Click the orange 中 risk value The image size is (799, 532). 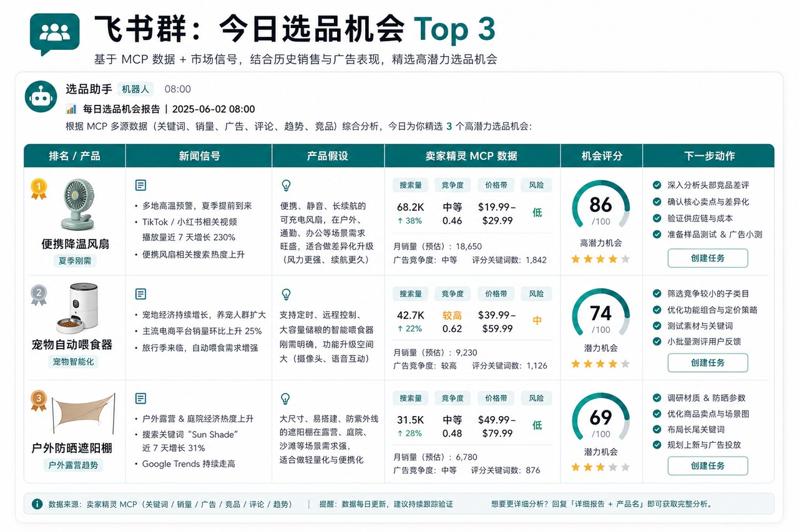(537, 321)
